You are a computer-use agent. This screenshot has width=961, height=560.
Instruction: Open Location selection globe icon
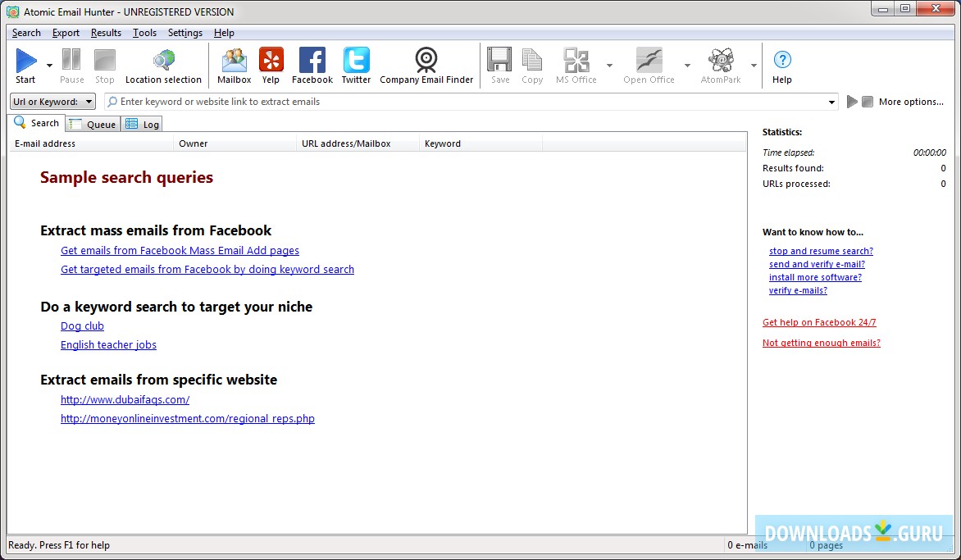[x=164, y=60]
